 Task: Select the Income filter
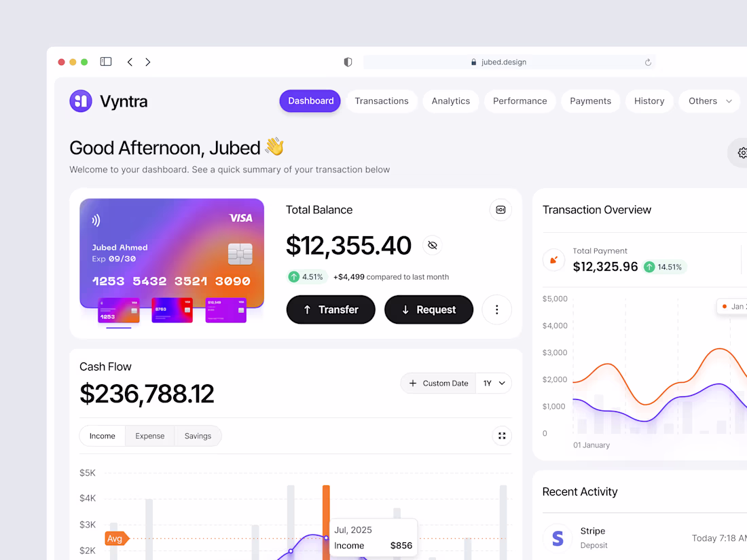tap(103, 436)
